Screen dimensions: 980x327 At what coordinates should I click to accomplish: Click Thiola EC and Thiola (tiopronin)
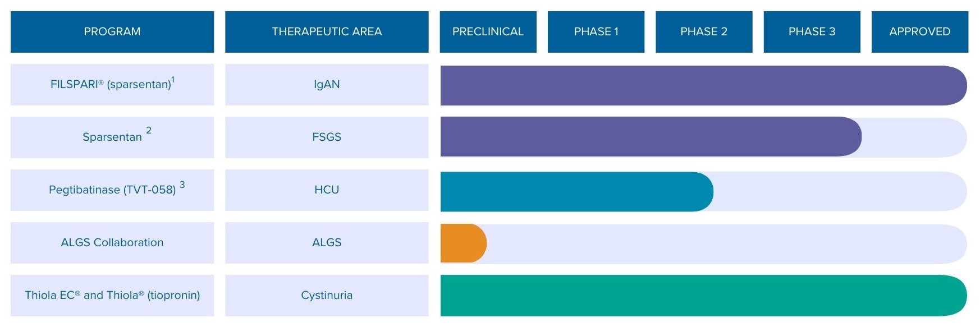point(112,296)
